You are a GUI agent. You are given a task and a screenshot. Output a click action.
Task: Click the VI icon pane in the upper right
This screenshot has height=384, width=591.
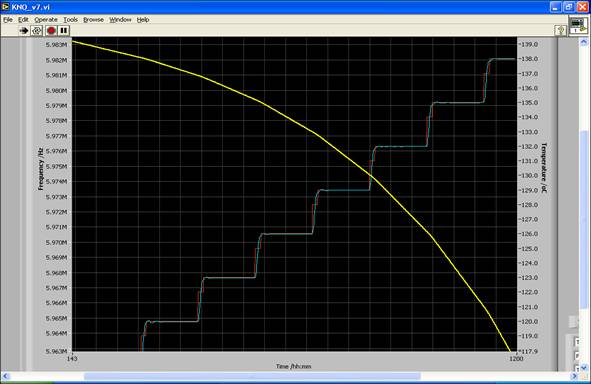[x=578, y=26]
